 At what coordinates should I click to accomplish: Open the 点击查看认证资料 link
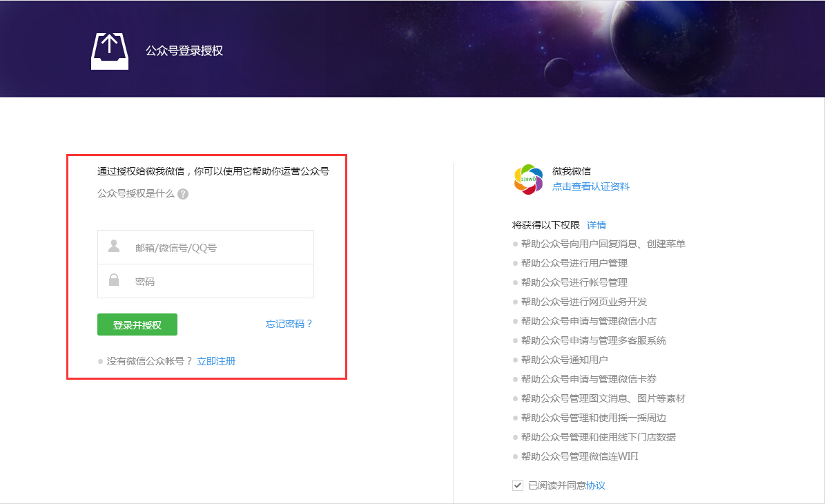click(x=590, y=186)
